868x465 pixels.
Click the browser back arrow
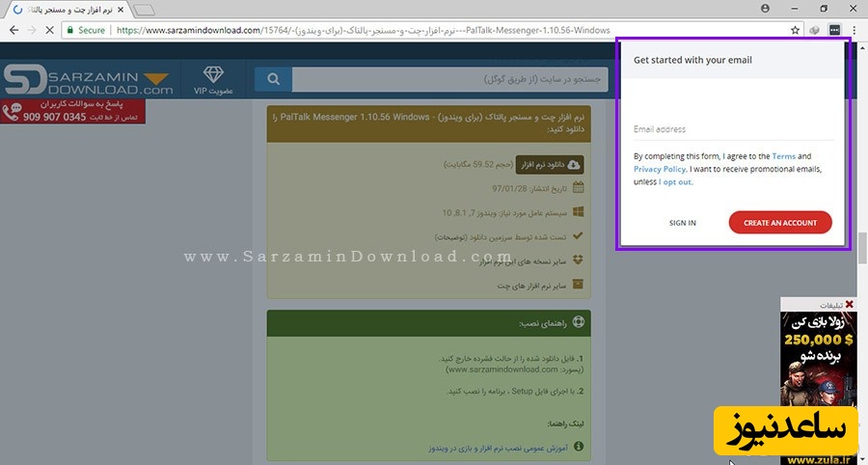[11, 30]
